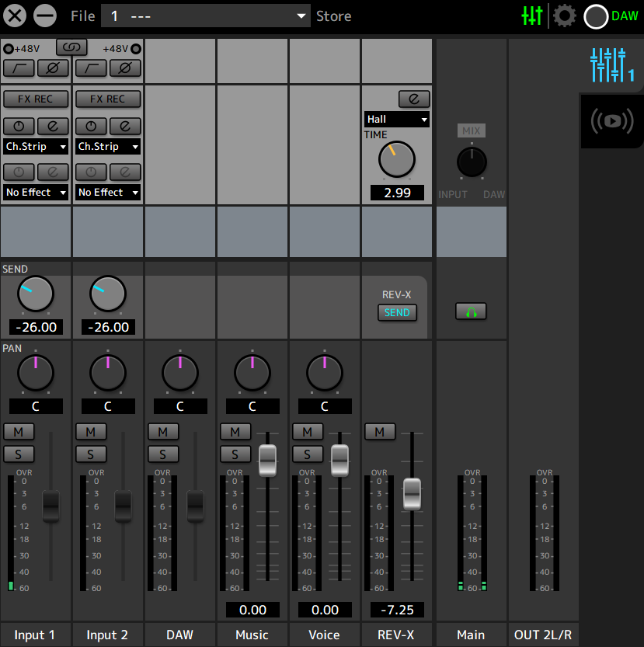Open Ch.Strip effect dropdown on Input 1
The height and width of the screenshot is (647, 644).
pos(36,147)
